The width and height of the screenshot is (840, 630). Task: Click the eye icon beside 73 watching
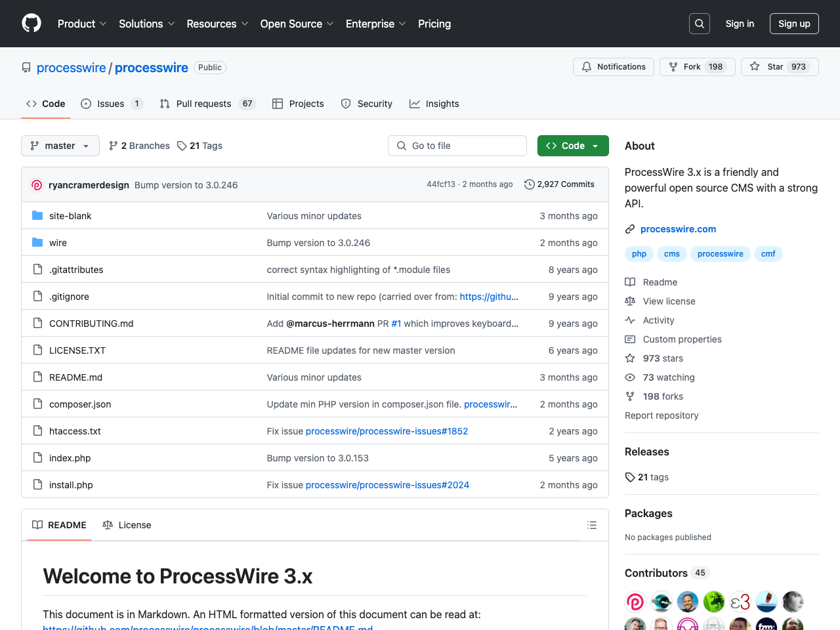click(x=630, y=377)
